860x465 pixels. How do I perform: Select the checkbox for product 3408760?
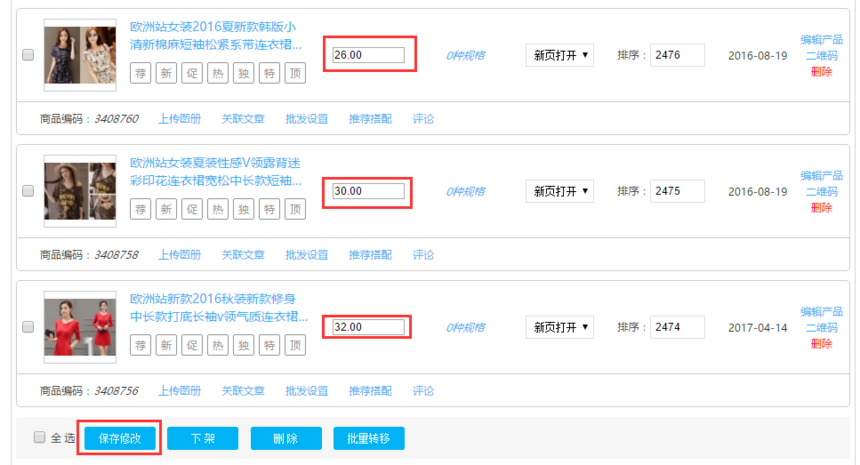(x=27, y=55)
